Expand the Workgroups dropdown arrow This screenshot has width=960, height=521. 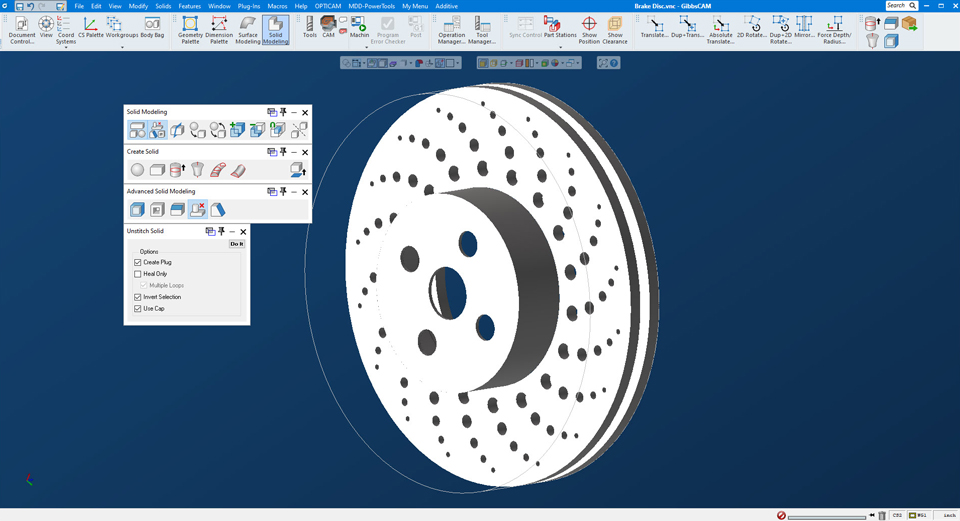coord(122,47)
